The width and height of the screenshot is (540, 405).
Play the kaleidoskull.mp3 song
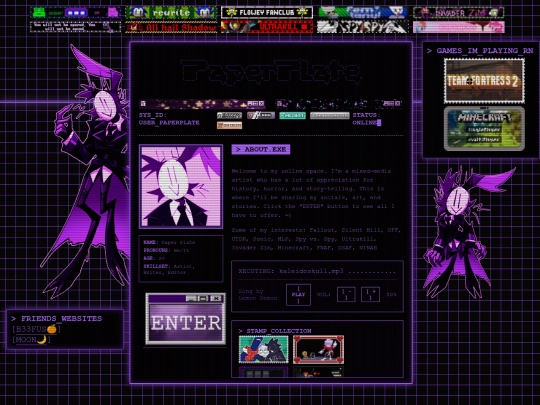point(298,295)
